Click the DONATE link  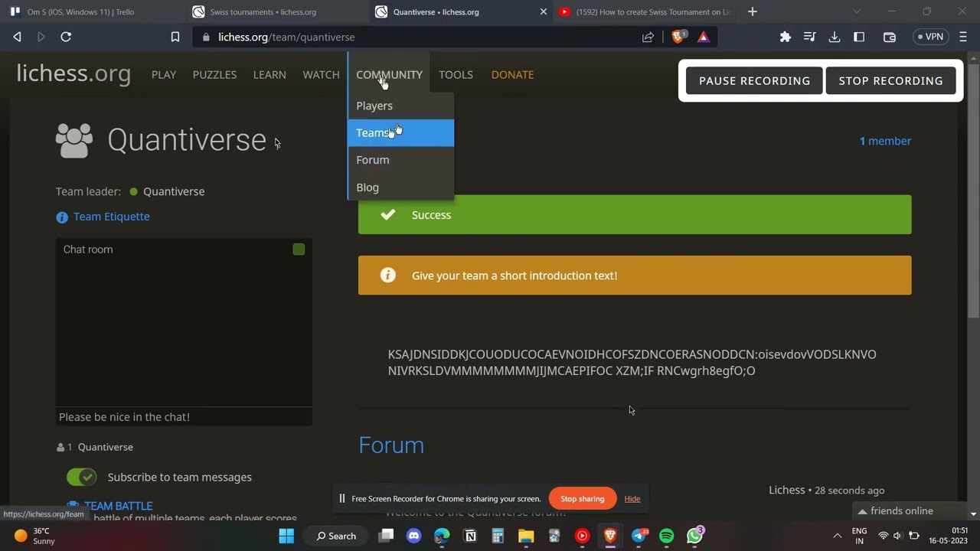click(512, 74)
